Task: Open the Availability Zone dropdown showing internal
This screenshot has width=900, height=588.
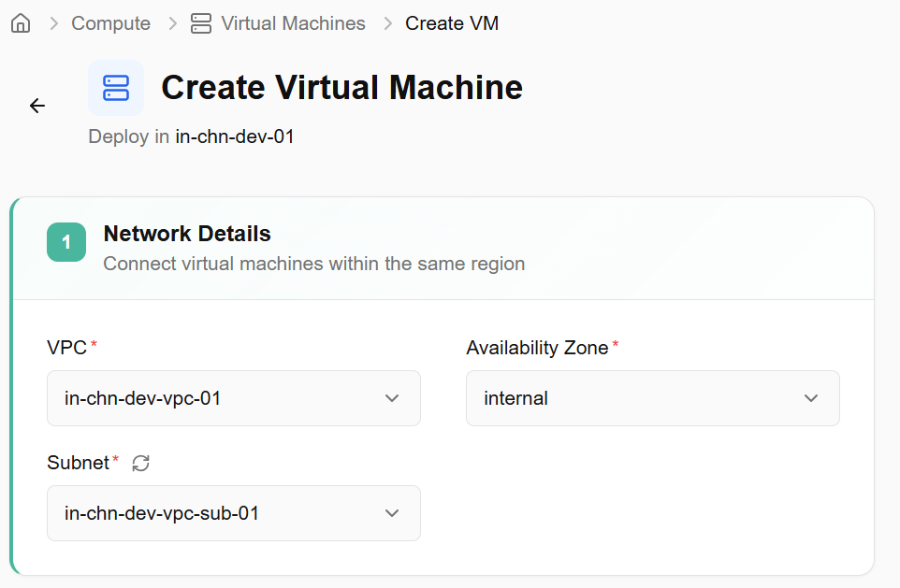Action: (x=652, y=398)
